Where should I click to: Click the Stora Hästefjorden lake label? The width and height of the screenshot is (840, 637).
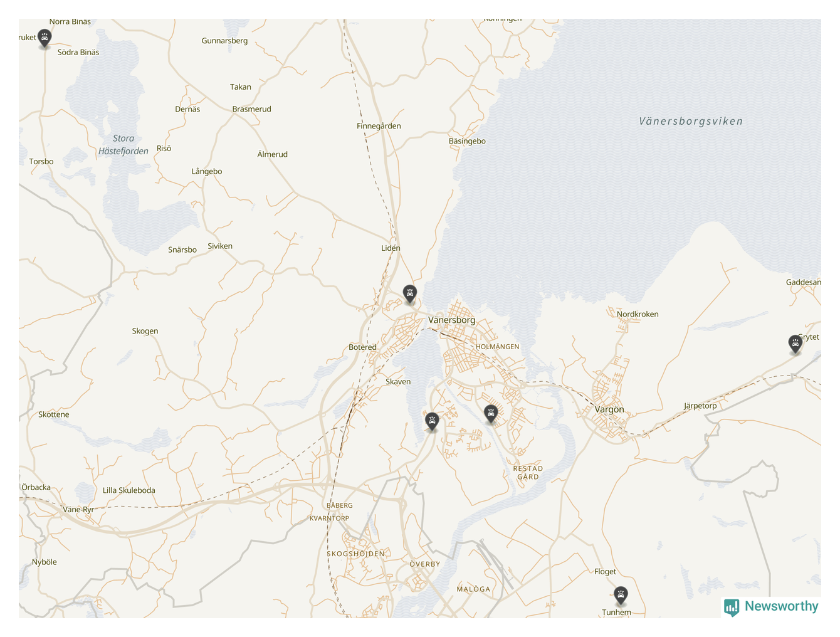tap(123, 145)
